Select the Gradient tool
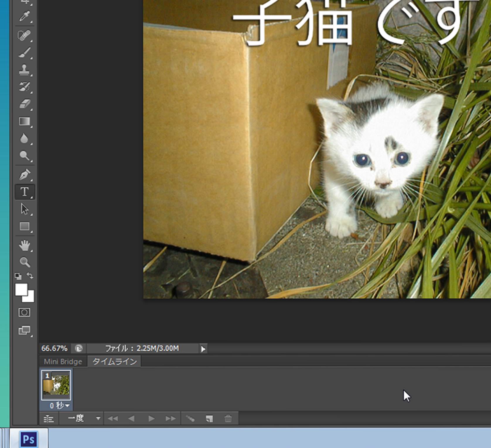This screenshot has width=491, height=448. click(x=24, y=121)
